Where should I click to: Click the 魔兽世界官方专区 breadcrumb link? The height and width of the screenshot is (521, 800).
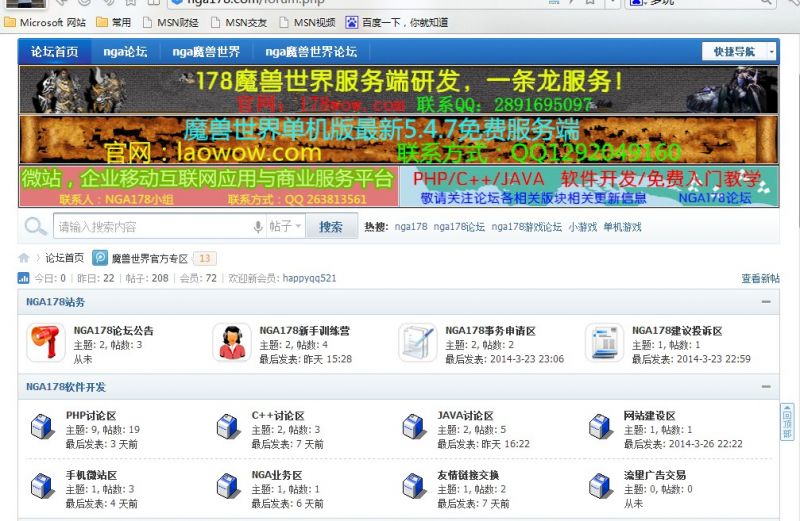150,259
